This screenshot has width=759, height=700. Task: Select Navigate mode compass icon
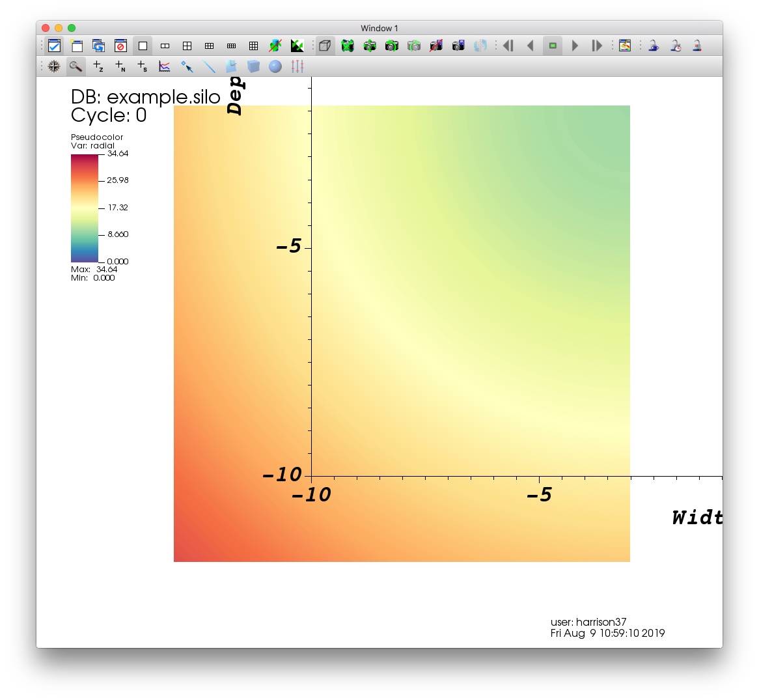pyautogui.click(x=54, y=66)
